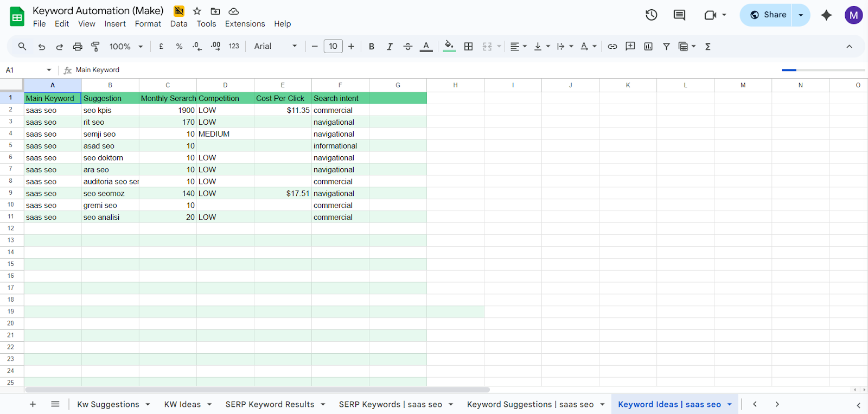Star the document

pyautogui.click(x=197, y=11)
